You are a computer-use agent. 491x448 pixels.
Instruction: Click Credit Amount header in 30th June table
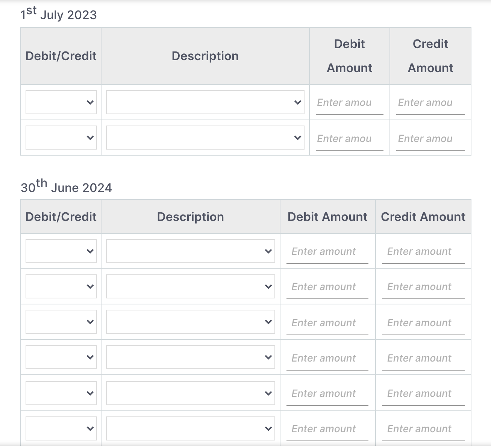[x=423, y=217]
